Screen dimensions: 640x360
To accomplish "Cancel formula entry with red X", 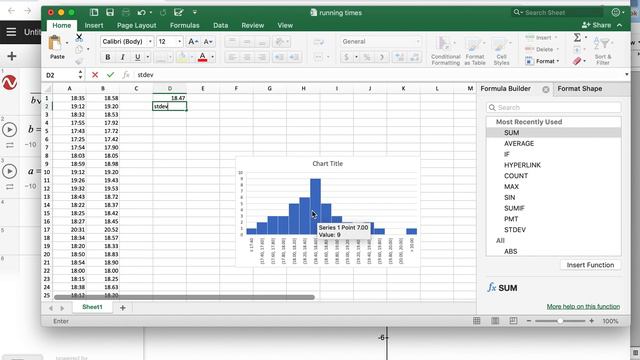I will 95,75.
